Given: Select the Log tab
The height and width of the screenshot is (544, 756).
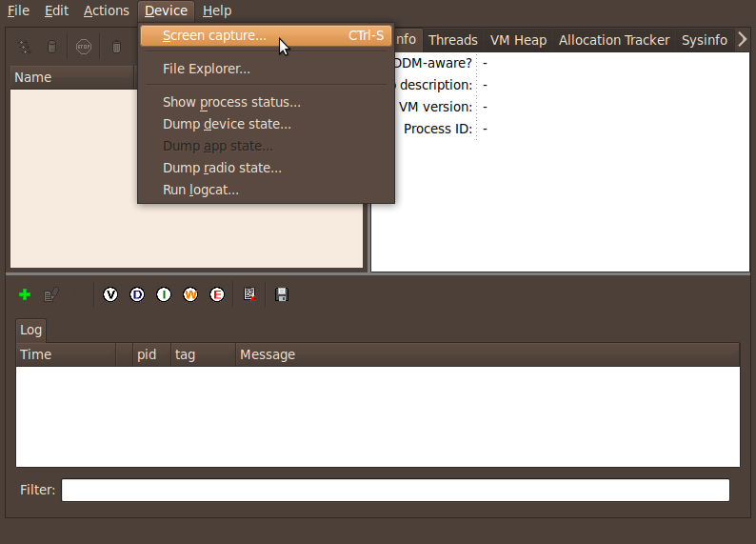Looking at the screenshot, I should (x=30, y=330).
